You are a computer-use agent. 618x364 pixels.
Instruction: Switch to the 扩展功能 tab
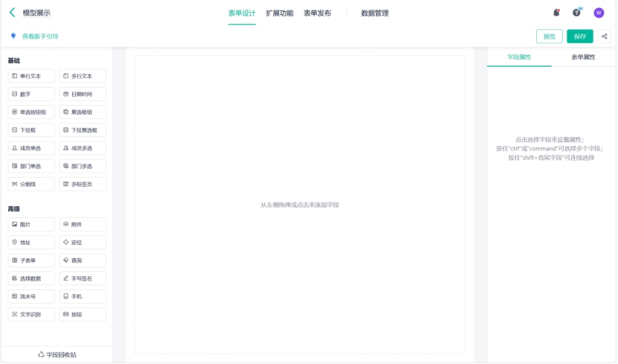tap(279, 13)
